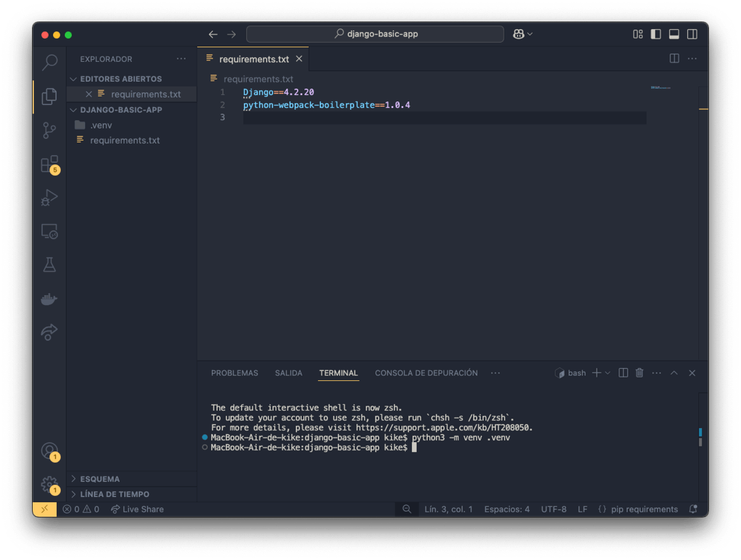
Task: Open Manage gear settings icon
Action: 49,485
